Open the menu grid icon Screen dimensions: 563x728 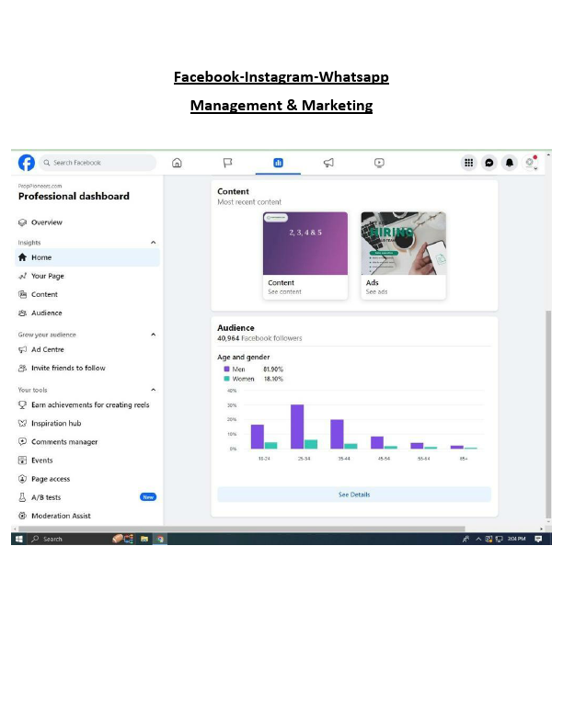coord(468,163)
